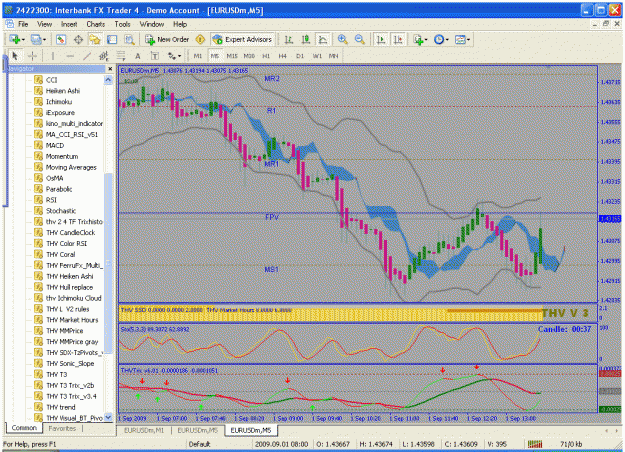Set the timeframe to W1
Screen dimensions: 625x452
[317, 56]
